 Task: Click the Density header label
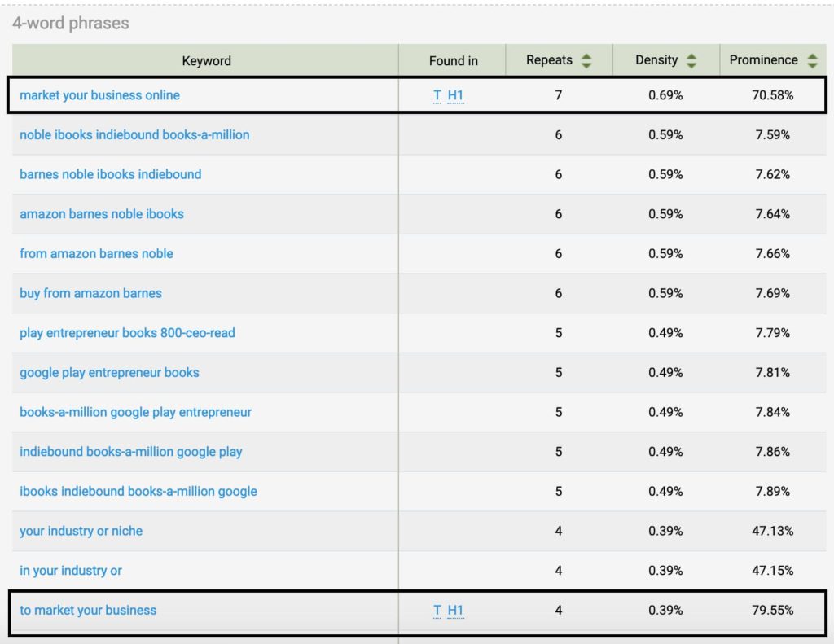(x=656, y=60)
